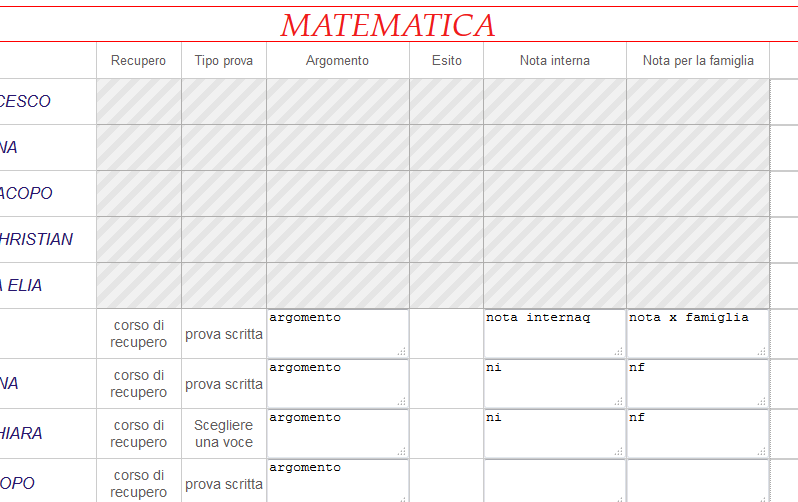Focus argomento field in OPO row
Viewport: 798px width, 502px height.
pyautogui.click(x=338, y=481)
